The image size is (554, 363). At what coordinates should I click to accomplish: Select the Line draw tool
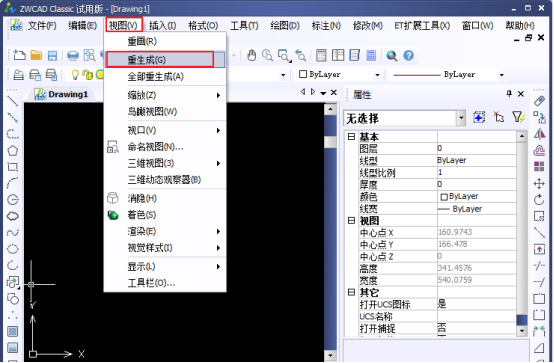coord(13,101)
